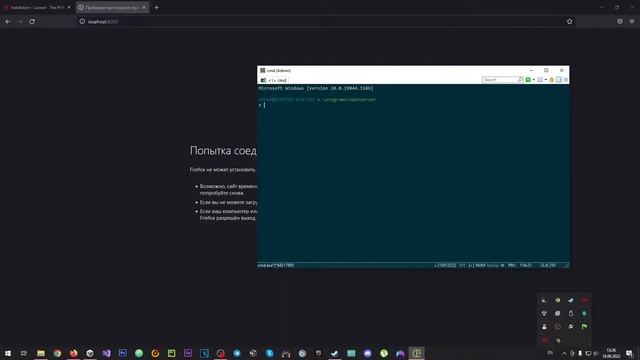Open the Windows Start menu
Screen dimensions: 640x360
8,353
